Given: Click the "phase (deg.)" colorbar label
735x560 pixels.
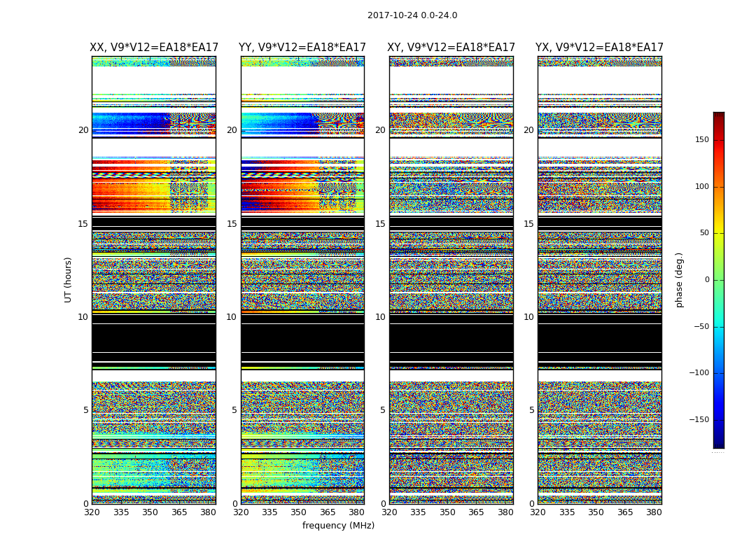Looking at the screenshot, I should click(679, 280).
